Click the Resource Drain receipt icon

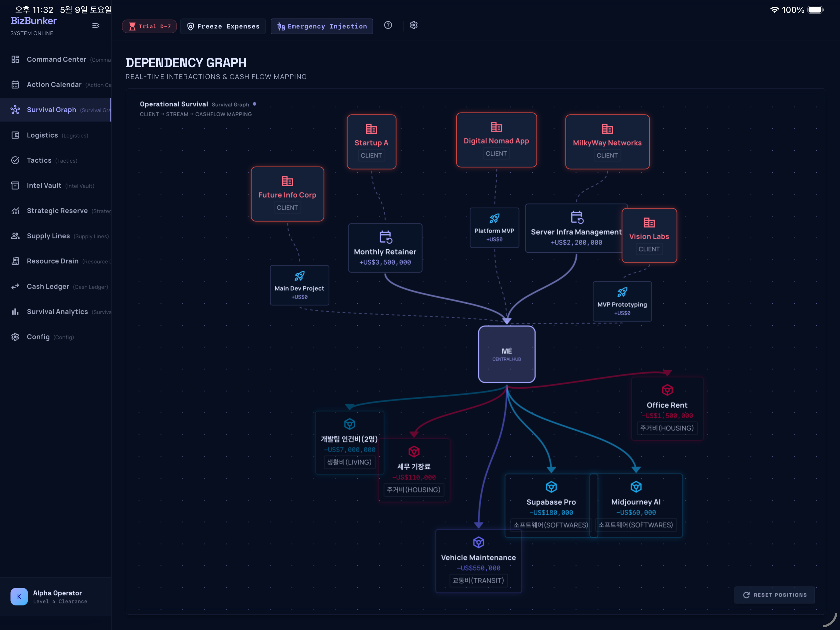click(15, 261)
